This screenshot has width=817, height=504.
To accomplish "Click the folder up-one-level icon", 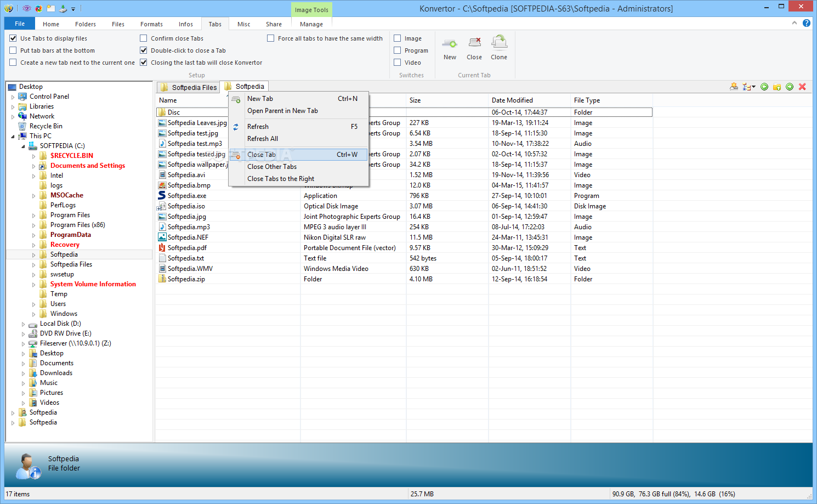I will tap(777, 87).
